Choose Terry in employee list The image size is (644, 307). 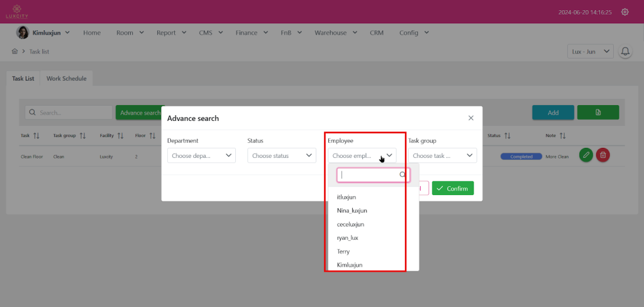343,252
